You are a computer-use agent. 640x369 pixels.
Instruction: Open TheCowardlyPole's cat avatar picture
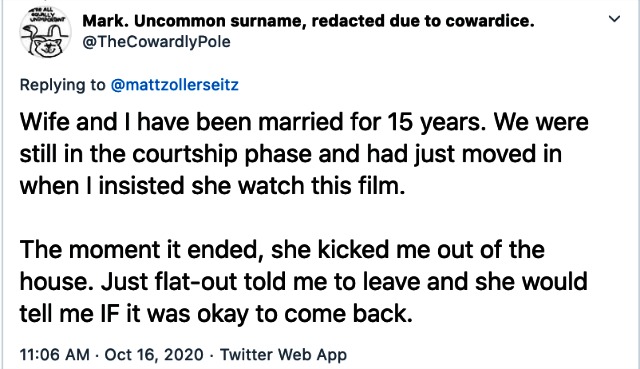point(45,33)
